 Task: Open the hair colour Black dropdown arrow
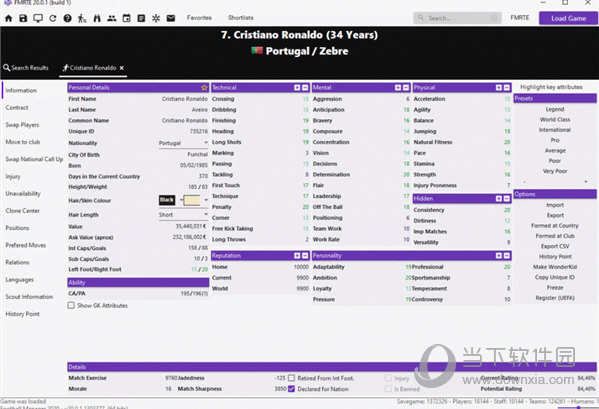coord(180,200)
